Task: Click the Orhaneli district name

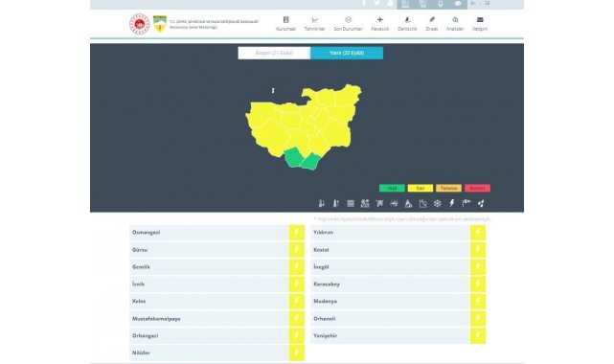Action: [x=324, y=319]
